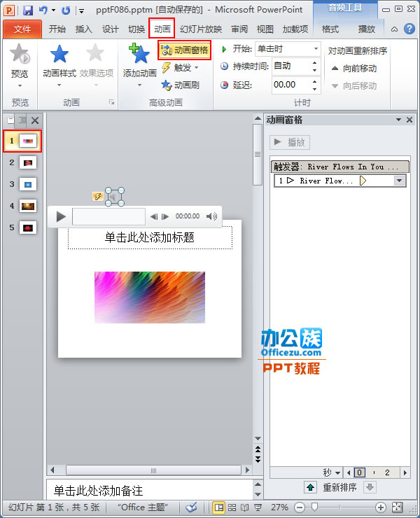420x518 pixels.
Task: Click the Save icon in quick access toolbar
Action: 28,10
